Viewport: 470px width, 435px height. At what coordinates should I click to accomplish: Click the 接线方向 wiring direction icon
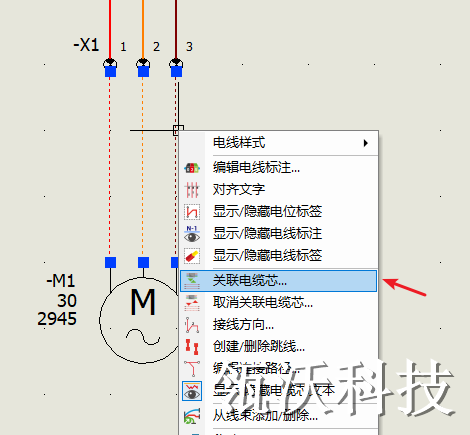click(x=192, y=325)
